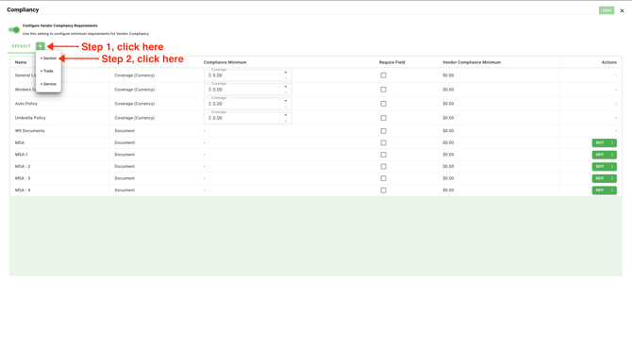632x364 pixels.
Task: Decrease coverage amount in General Liability row
Action: pyautogui.click(x=286, y=78)
